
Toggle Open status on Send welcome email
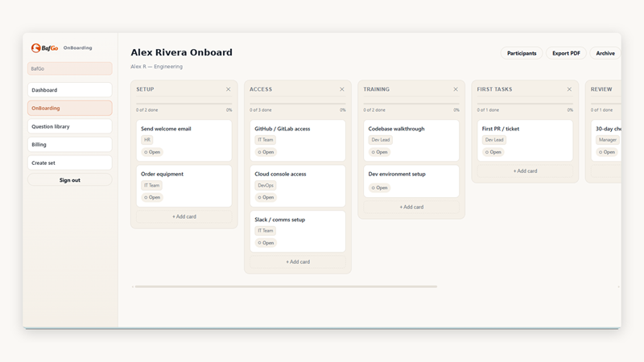(x=152, y=152)
